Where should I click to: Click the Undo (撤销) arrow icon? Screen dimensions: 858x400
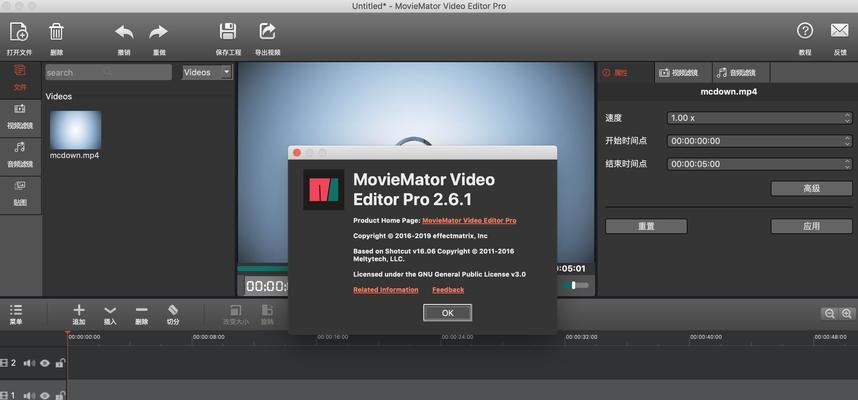[x=124, y=32]
